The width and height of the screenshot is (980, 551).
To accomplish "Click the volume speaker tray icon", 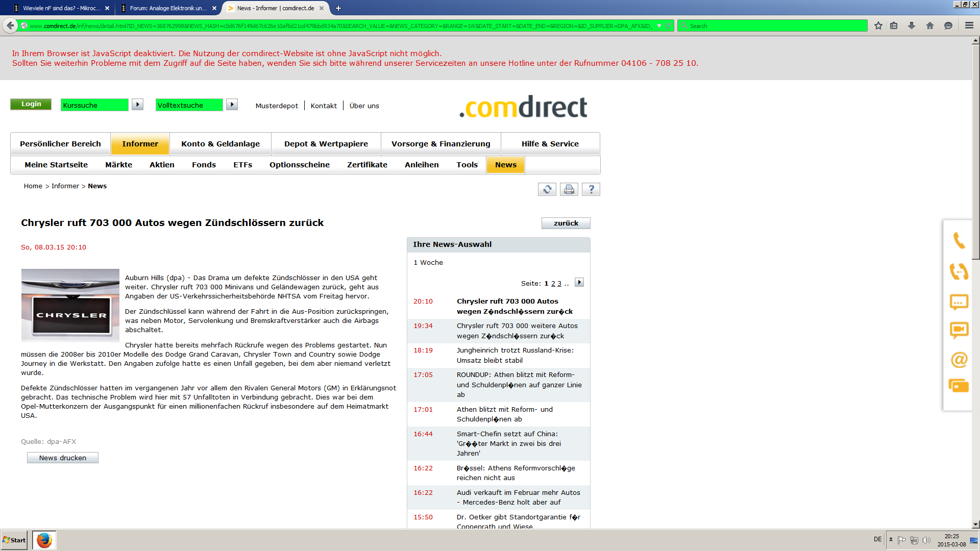I will coord(926,540).
